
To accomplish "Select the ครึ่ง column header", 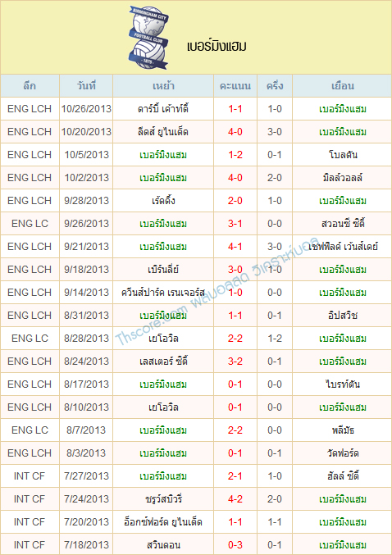I will click(275, 86).
